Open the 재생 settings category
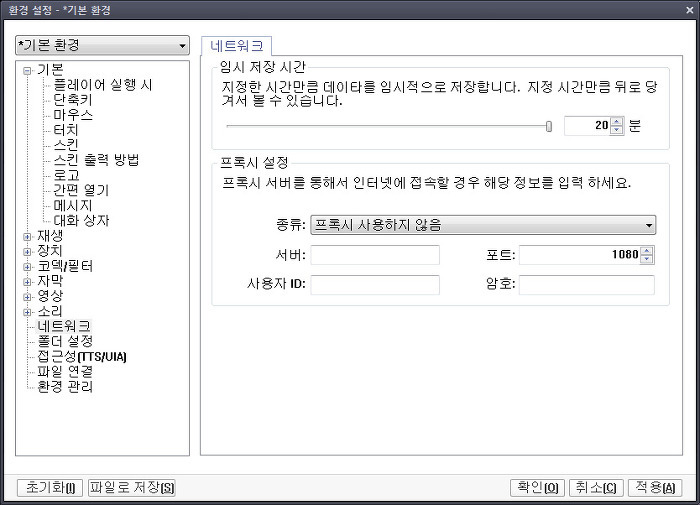The image size is (700, 505). click(x=50, y=236)
